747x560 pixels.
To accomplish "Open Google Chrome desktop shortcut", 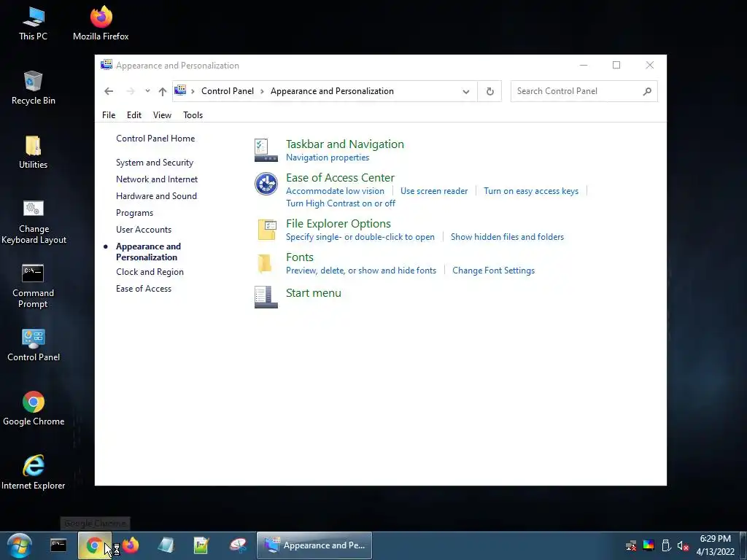I will point(34,409).
